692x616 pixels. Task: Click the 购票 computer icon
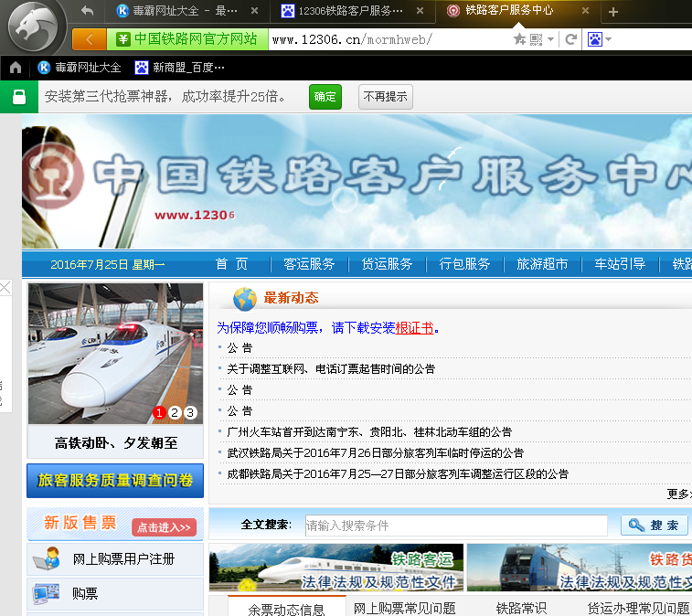(x=47, y=593)
